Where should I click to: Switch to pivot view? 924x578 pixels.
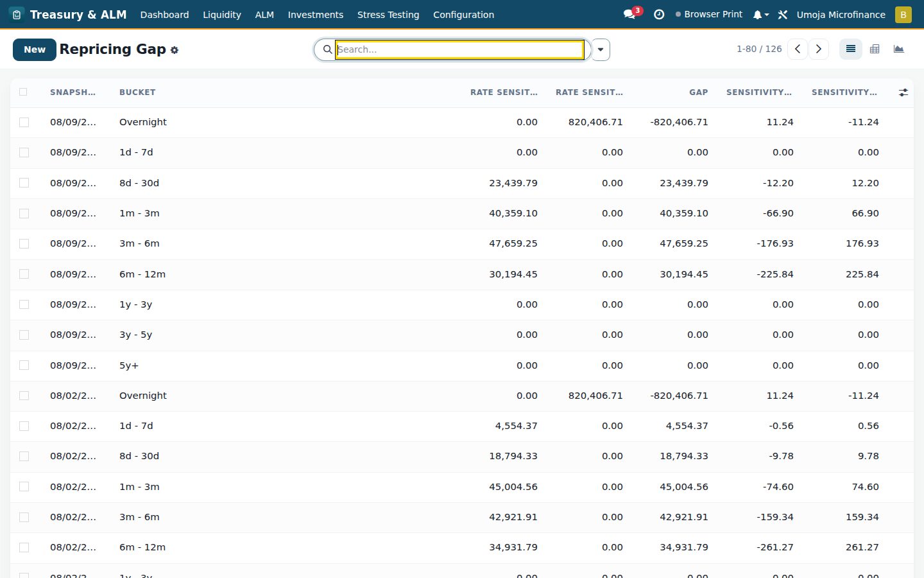[875, 49]
